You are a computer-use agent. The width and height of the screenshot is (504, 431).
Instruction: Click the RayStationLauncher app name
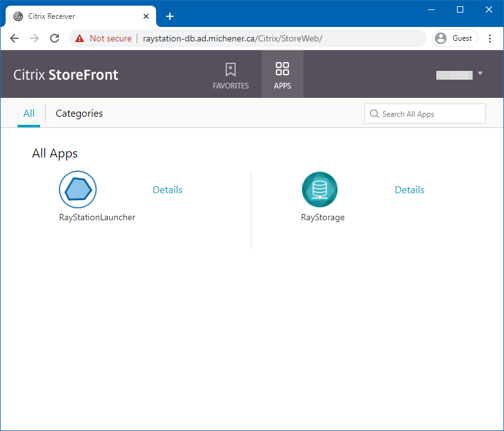click(97, 218)
